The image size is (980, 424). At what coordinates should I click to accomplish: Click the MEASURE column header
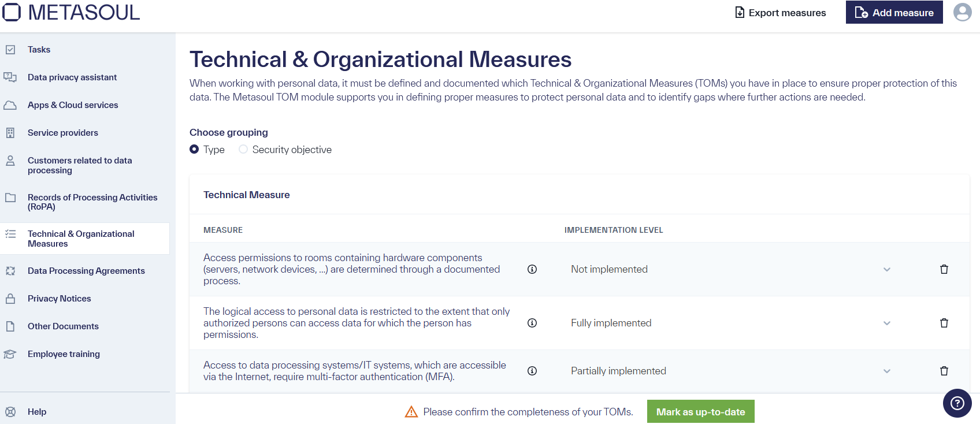[223, 230]
